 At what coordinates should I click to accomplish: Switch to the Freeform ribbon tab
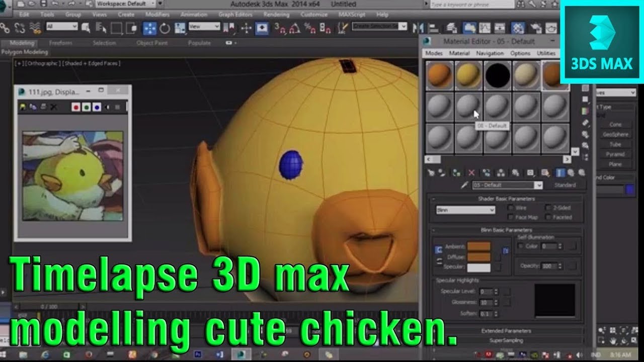[x=60, y=43]
